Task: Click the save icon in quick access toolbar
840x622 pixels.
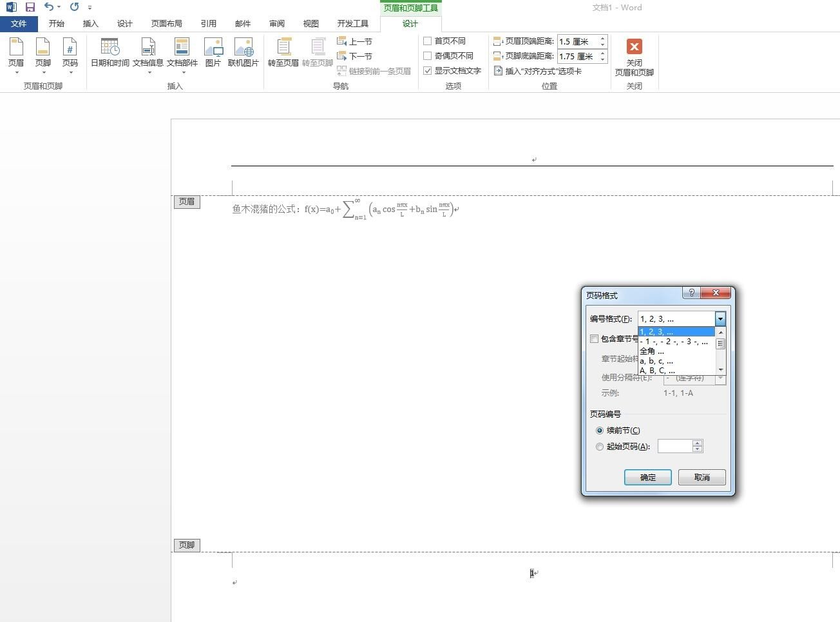Action: [30, 7]
